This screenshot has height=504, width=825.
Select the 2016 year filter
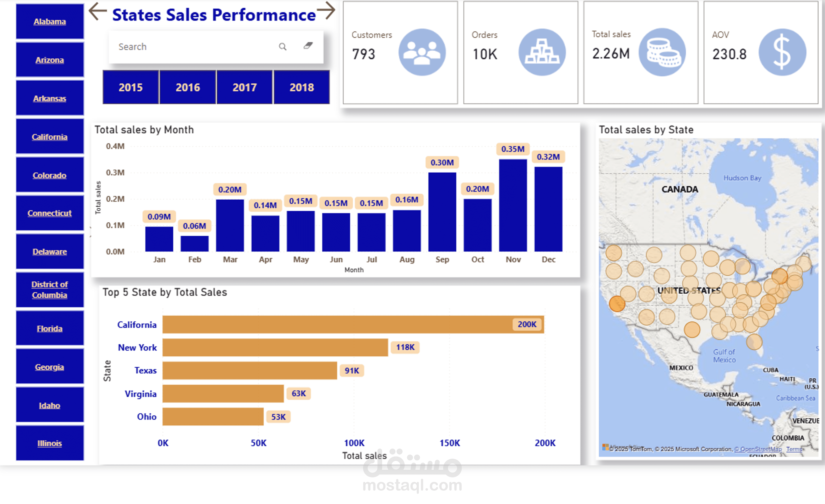pos(188,87)
